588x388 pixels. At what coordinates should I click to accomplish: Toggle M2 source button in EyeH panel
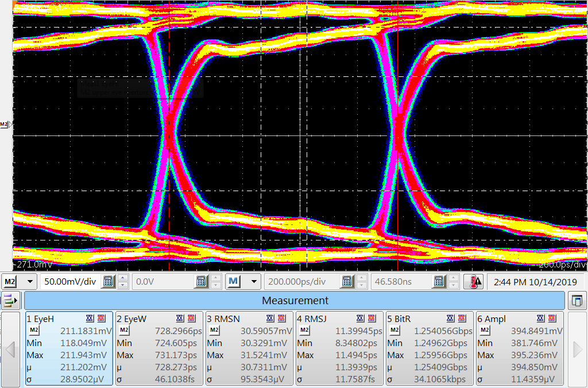point(34,330)
